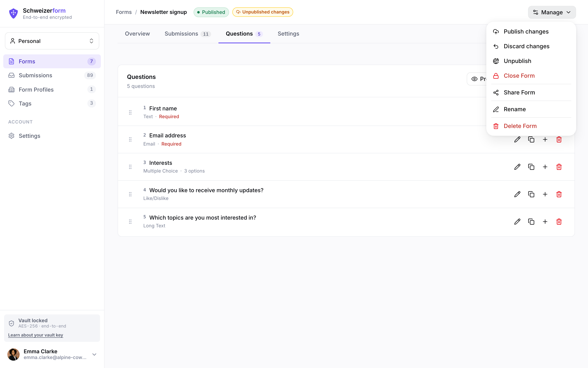588x368 pixels.
Task: Grab the First name drag handle
Action: tap(130, 112)
